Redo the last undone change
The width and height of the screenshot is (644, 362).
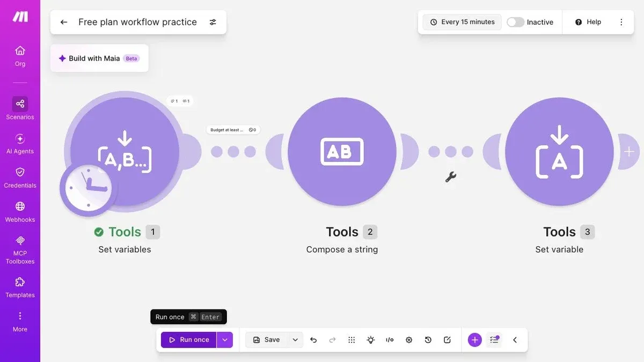pos(332,339)
